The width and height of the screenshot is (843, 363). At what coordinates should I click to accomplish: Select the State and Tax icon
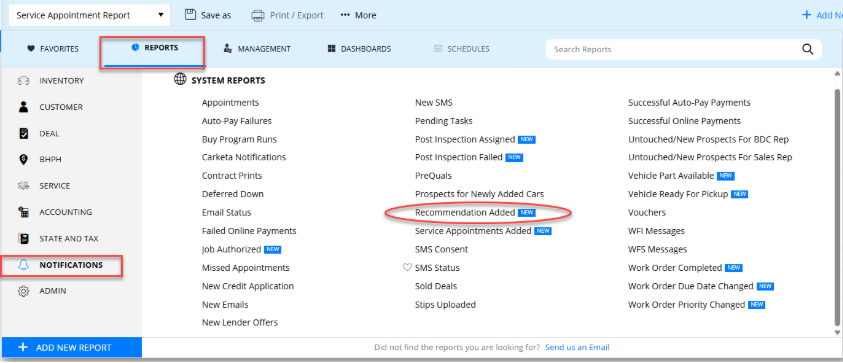pyautogui.click(x=23, y=238)
